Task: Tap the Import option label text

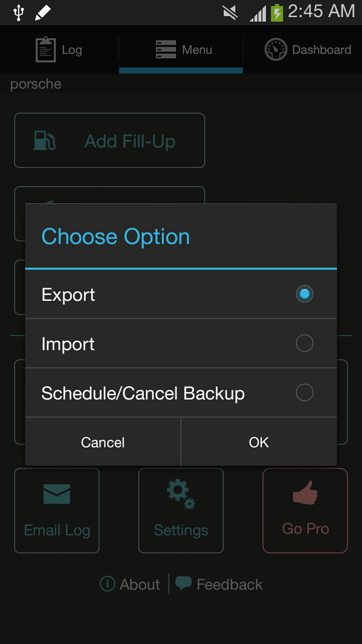Action: tap(68, 344)
